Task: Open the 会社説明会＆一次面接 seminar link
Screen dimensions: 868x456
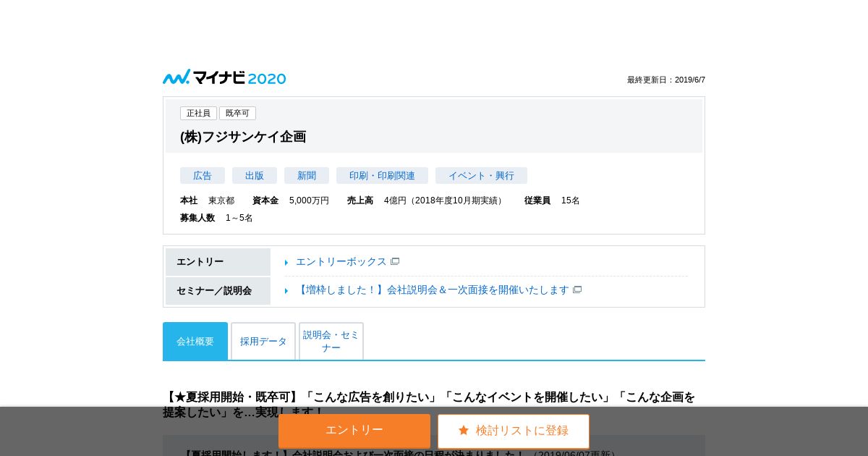Action: click(433, 290)
